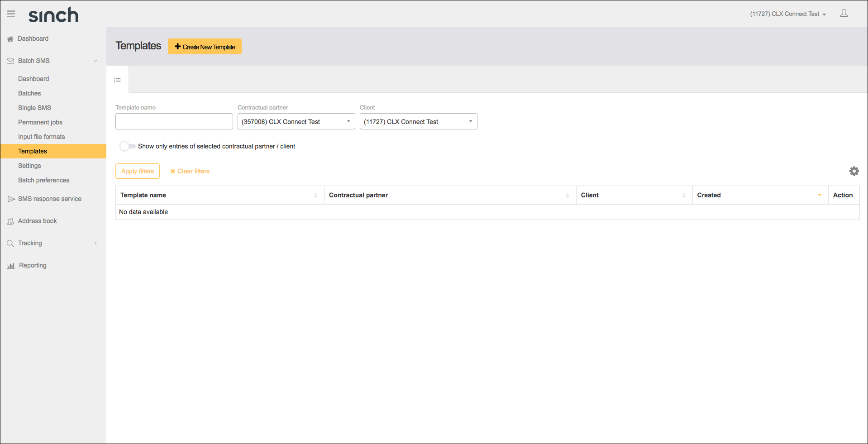Toggle sorting on Template name column

click(315, 195)
